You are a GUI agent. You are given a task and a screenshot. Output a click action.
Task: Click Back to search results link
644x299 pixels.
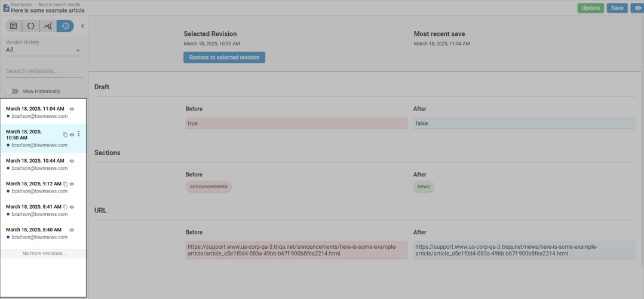(59, 4)
